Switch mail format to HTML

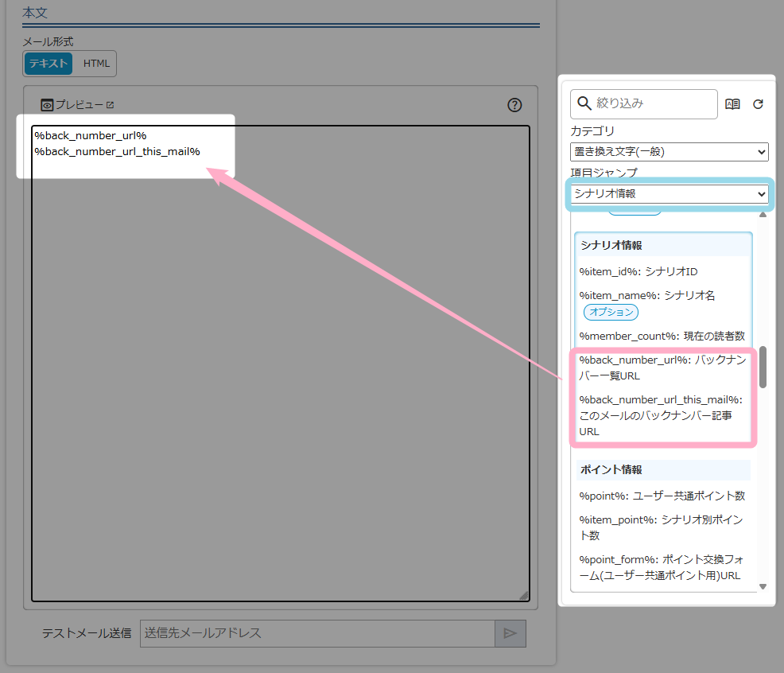pyautogui.click(x=97, y=64)
